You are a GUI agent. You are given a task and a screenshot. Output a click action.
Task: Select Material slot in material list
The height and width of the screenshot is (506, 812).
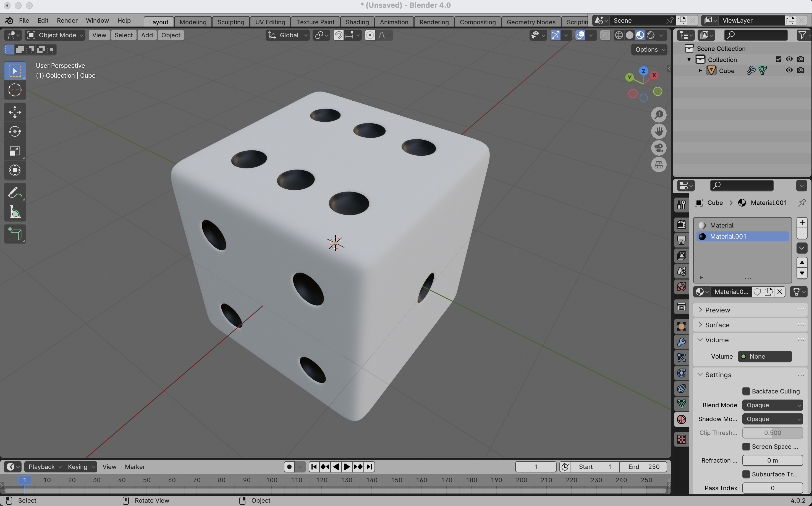coord(742,225)
